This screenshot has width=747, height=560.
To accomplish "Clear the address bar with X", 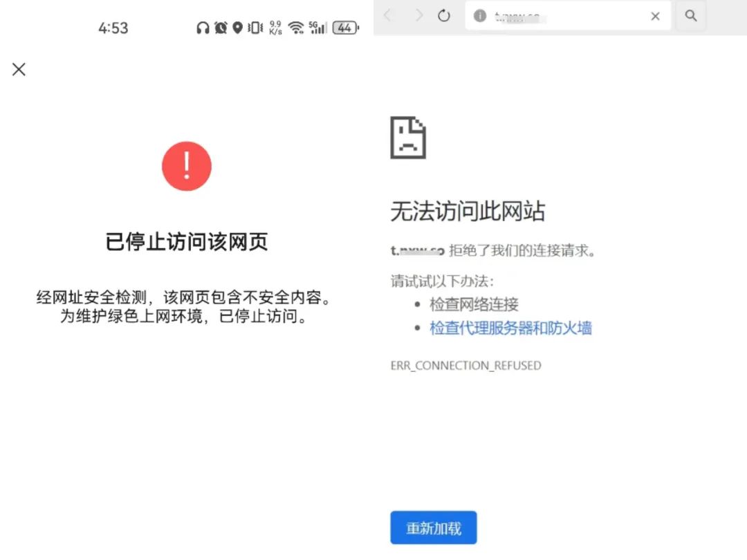I will [x=655, y=16].
